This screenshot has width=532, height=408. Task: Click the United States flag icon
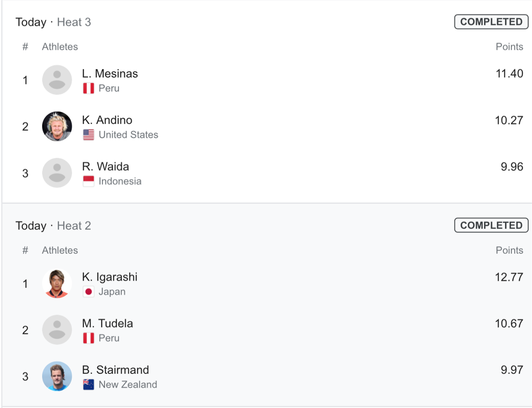[x=88, y=135]
